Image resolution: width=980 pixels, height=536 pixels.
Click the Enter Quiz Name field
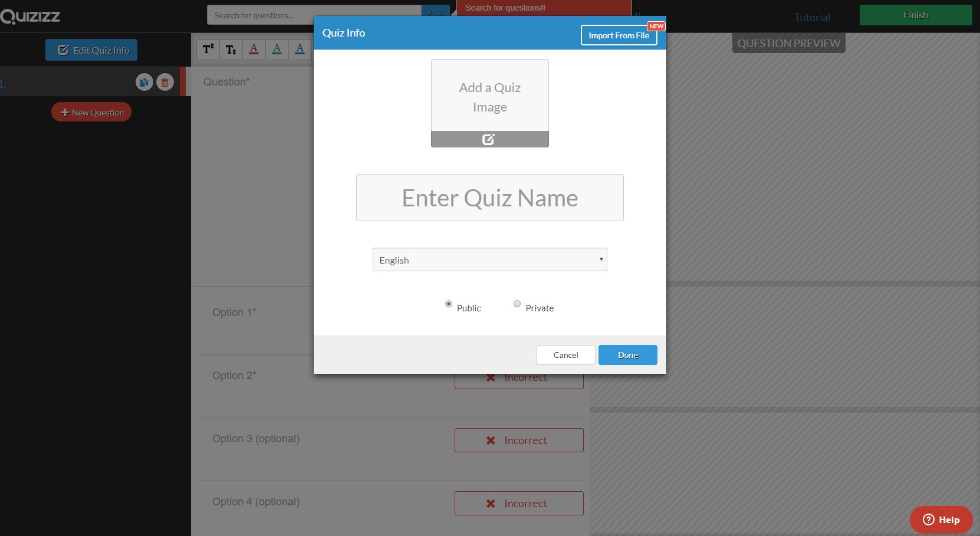[x=489, y=198]
